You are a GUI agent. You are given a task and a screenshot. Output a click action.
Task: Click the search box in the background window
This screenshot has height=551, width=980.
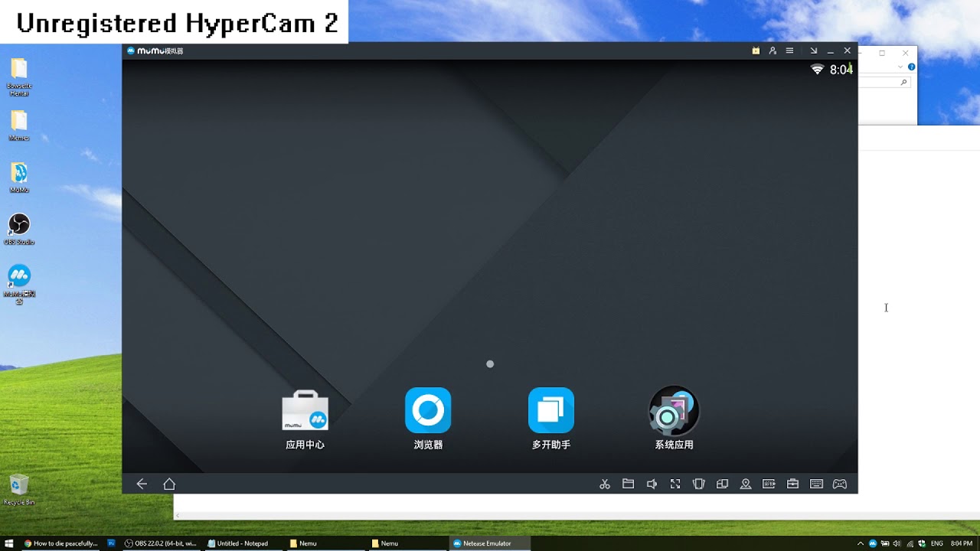pos(884,82)
